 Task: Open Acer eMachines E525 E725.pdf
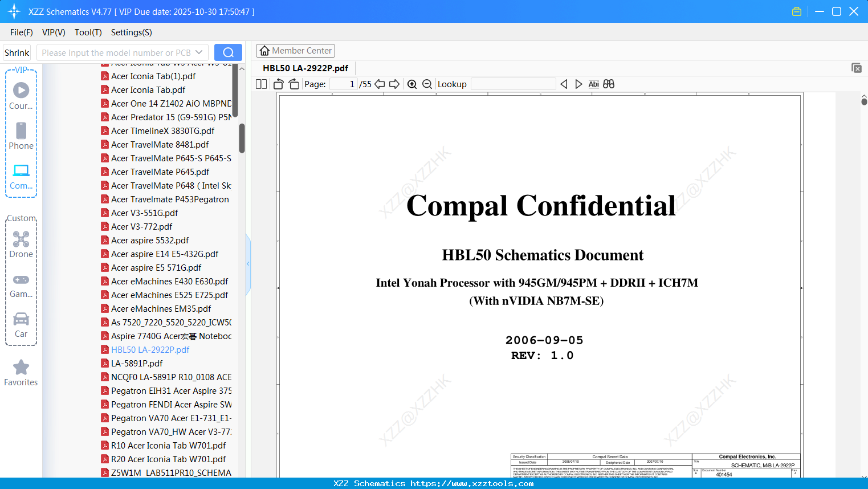tap(170, 295)
